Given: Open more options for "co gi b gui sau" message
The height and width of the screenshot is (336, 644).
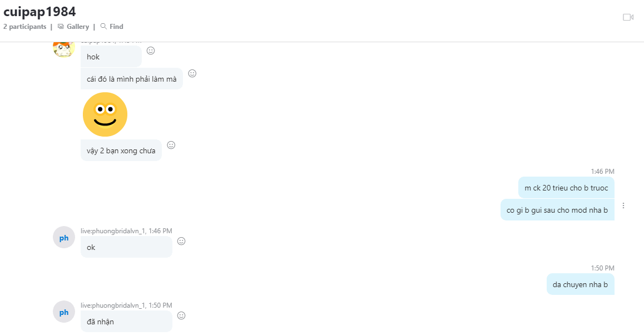Looking at the screenshot, I should click(623, 205).
